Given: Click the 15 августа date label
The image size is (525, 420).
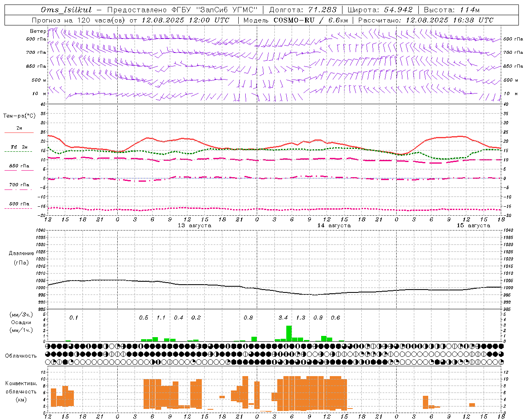Looking at the screenshot, I should [473, 226].
